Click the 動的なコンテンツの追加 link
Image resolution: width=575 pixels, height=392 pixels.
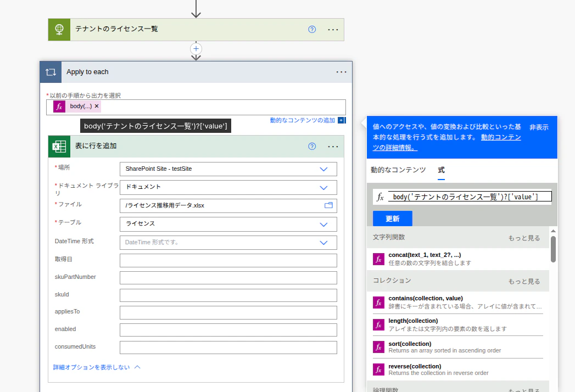302,120
